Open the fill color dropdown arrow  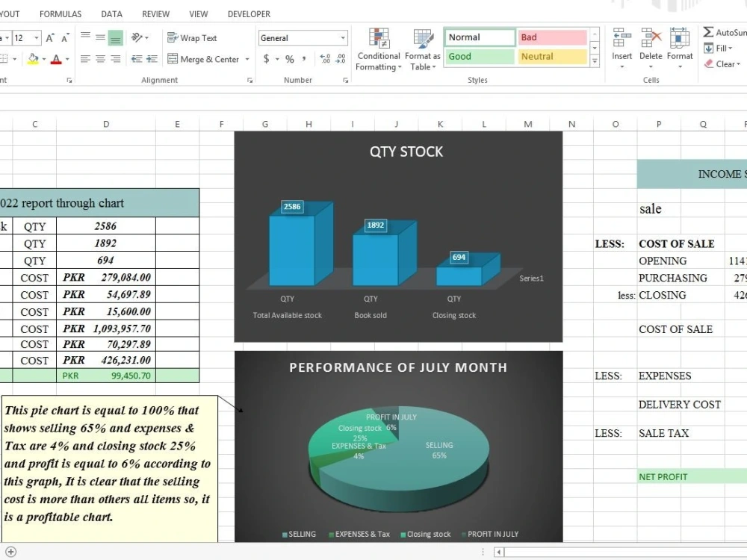pyautogui.click(x=44, y=59)
